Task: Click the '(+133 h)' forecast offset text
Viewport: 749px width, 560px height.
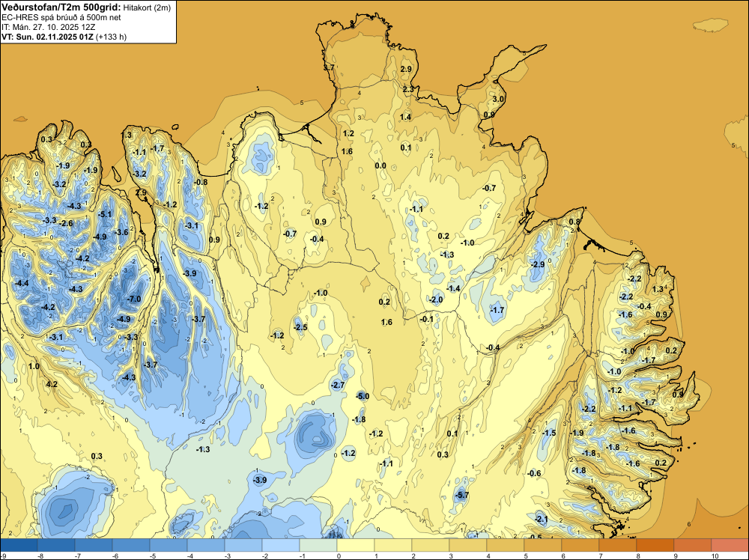Action: (x=111, y=37)
